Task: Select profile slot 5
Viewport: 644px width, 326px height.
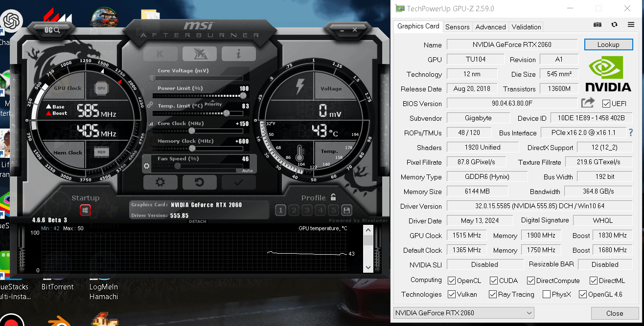Action: pyautogui.click(x=333, y=211)
